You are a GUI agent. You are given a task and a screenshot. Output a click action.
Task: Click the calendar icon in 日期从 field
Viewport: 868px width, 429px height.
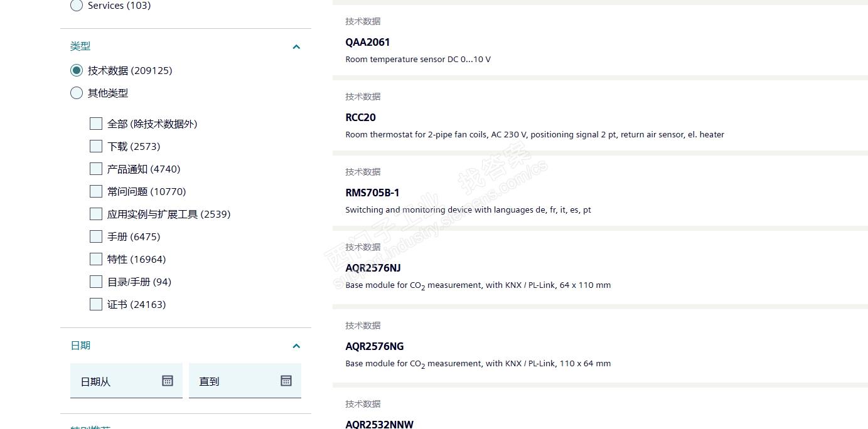pos(168,381)
